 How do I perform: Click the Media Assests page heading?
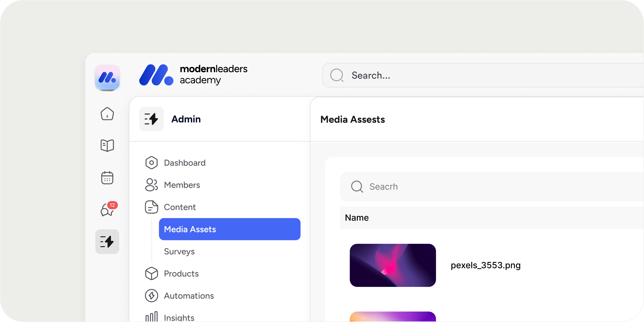[352, 119]
